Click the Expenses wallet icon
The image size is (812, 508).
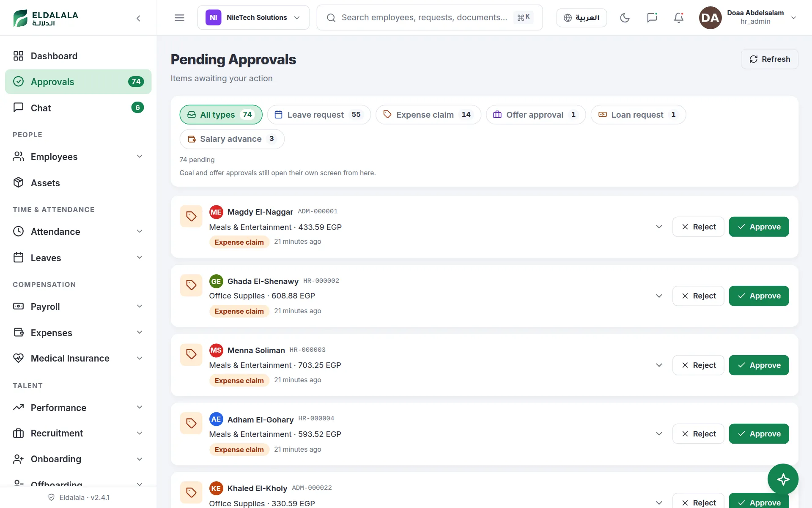(18, 332)
